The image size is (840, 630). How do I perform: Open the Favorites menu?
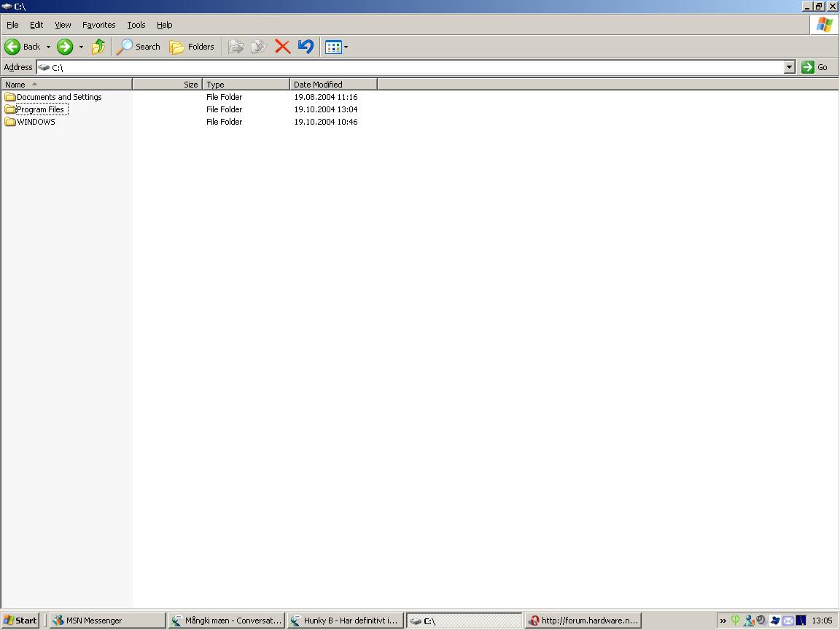pos(98,25)
